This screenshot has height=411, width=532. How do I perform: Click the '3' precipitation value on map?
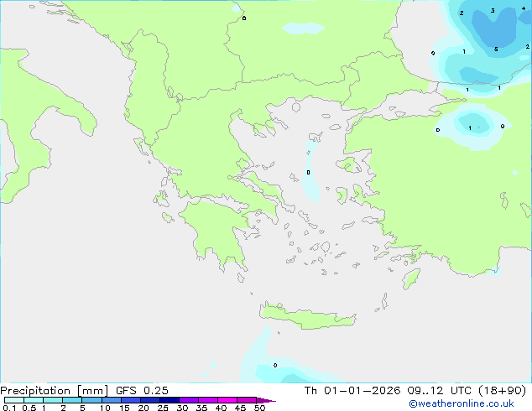493,11
